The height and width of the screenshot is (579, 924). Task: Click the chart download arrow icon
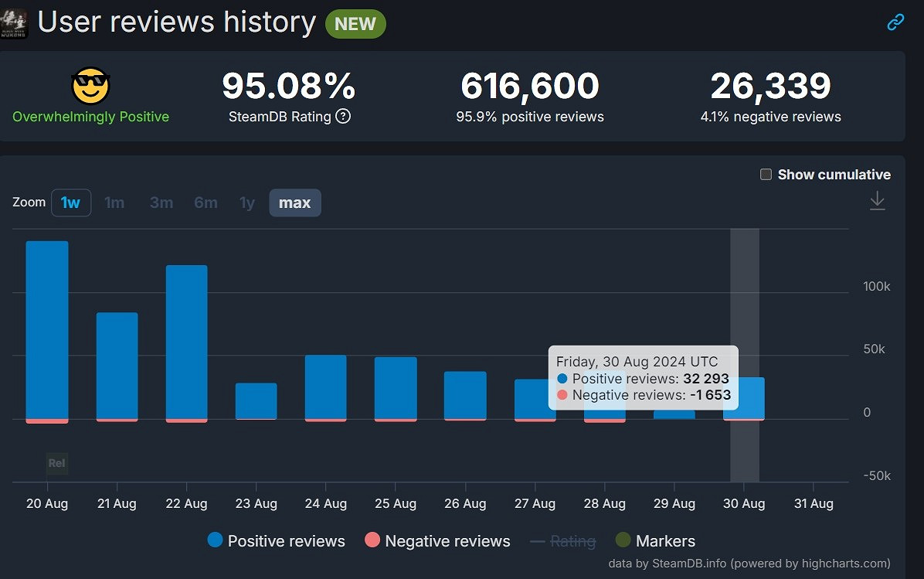coord(877,201)
